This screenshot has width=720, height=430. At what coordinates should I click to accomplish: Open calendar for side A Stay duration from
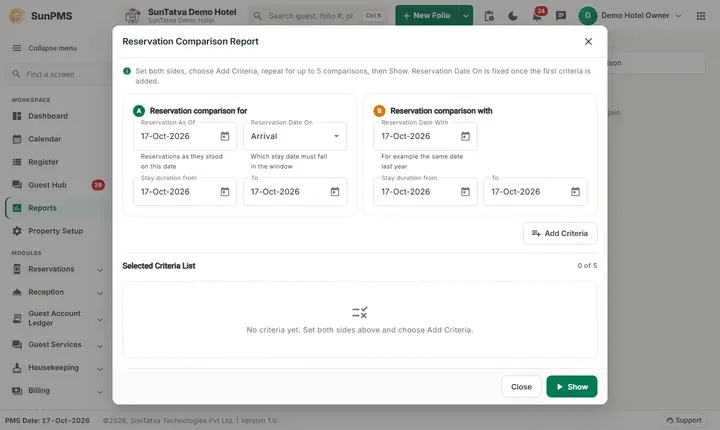point(225,192)
